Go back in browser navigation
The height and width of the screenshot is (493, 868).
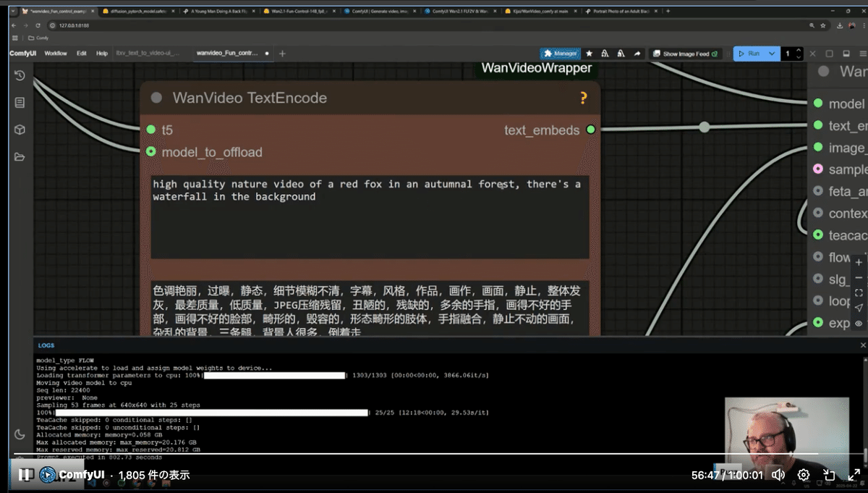click(13, 25)
